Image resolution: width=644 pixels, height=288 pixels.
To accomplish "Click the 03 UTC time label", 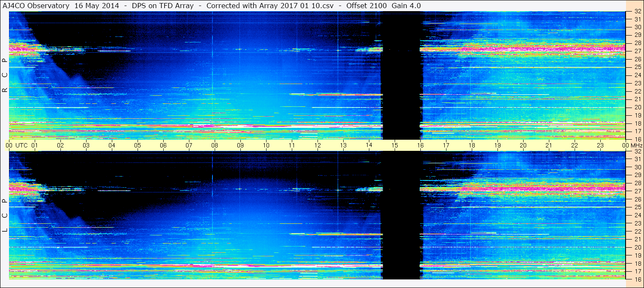I will click(86, 145).
